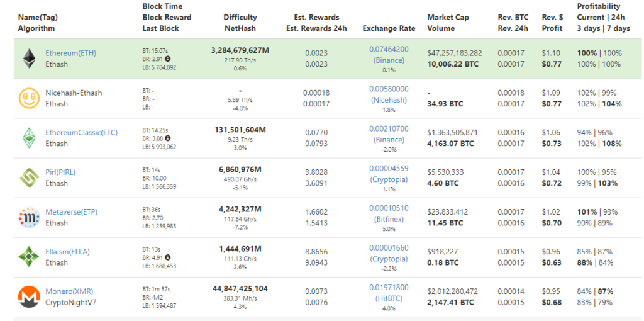
Task: Click the Pirl coin logo icon
Action: pyautogui.click(x=29, y=178)
